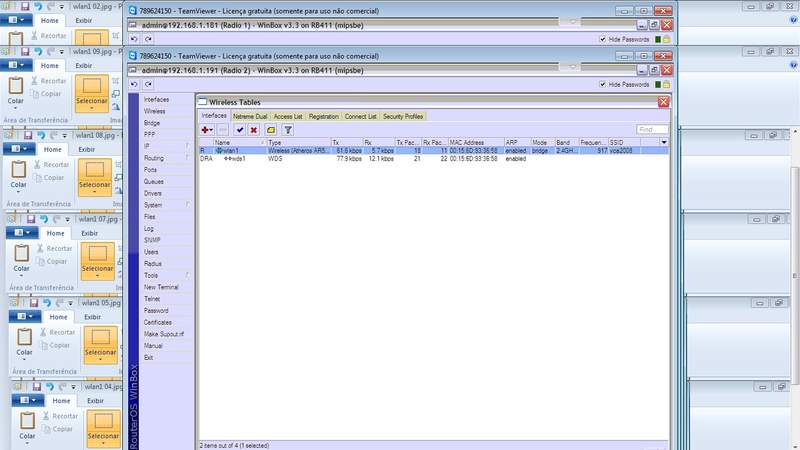Click the red plus Add button in Wireless Tables
Image resolution: width=800 pixels, height=450 pixels.
coord(207,130)
